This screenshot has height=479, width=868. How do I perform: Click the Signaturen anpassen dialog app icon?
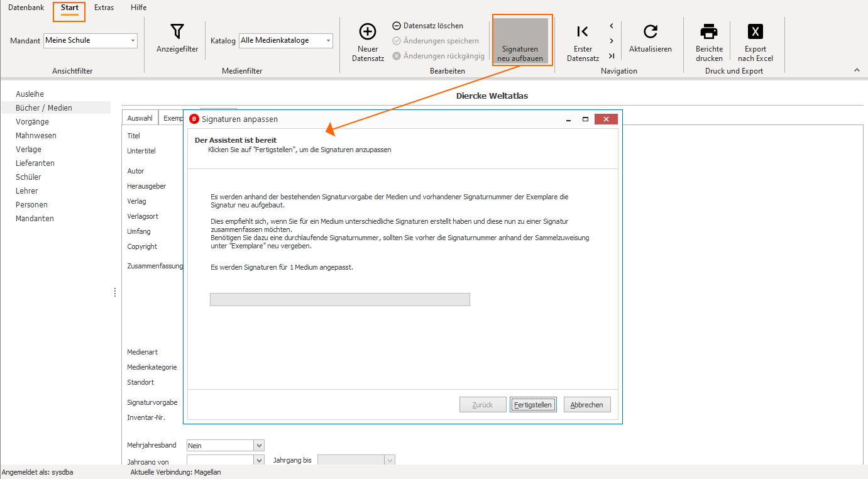tap(194, 119)
